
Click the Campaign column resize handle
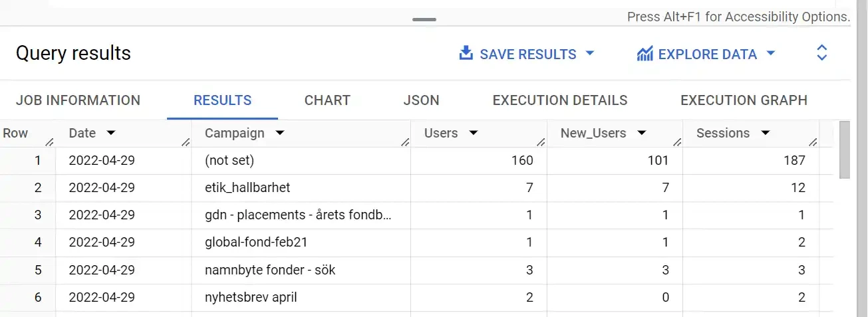[x=405, y=142]
